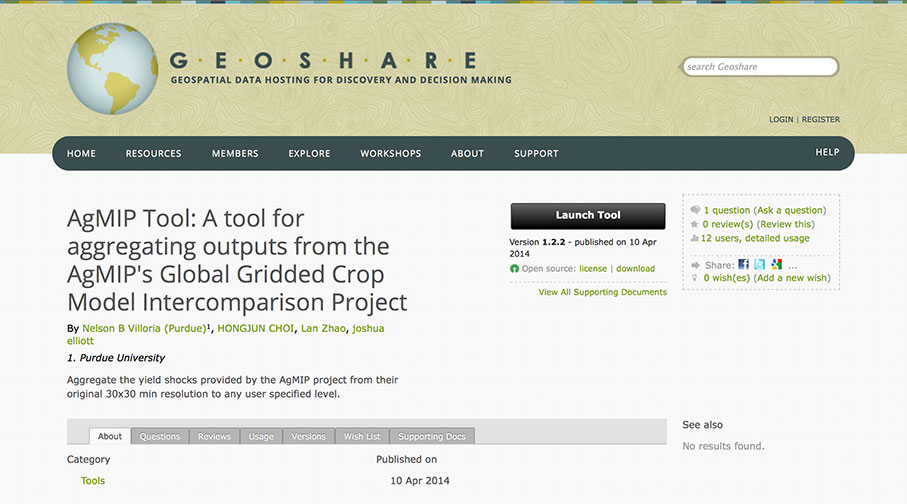Click the GEOSHARE site title
This screenshot has height=504, width=907.
pos(323,60)
